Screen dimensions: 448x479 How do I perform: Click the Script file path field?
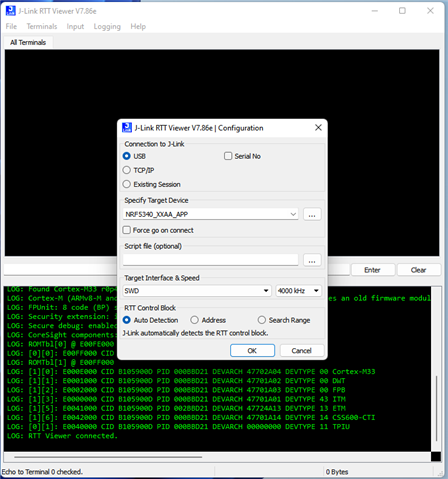pyautogui.click(x=210, y=260)
